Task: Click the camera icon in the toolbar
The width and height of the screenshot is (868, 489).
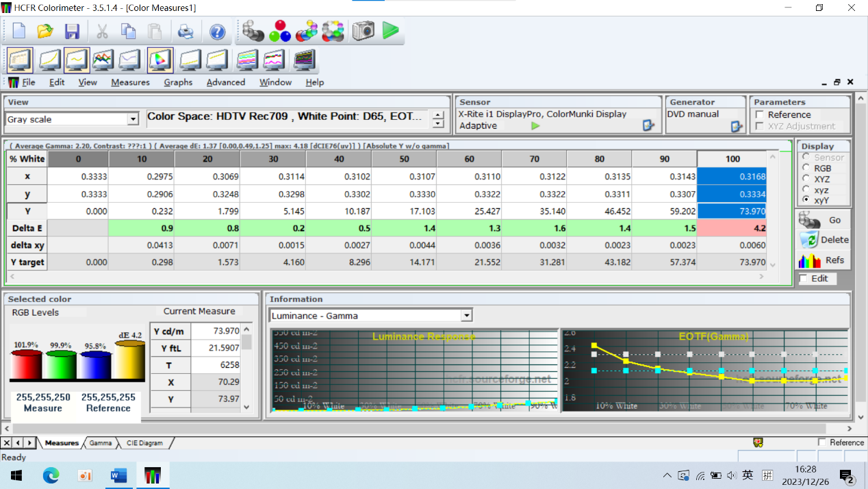Action: pyautogui.click(x=363, y=32)
